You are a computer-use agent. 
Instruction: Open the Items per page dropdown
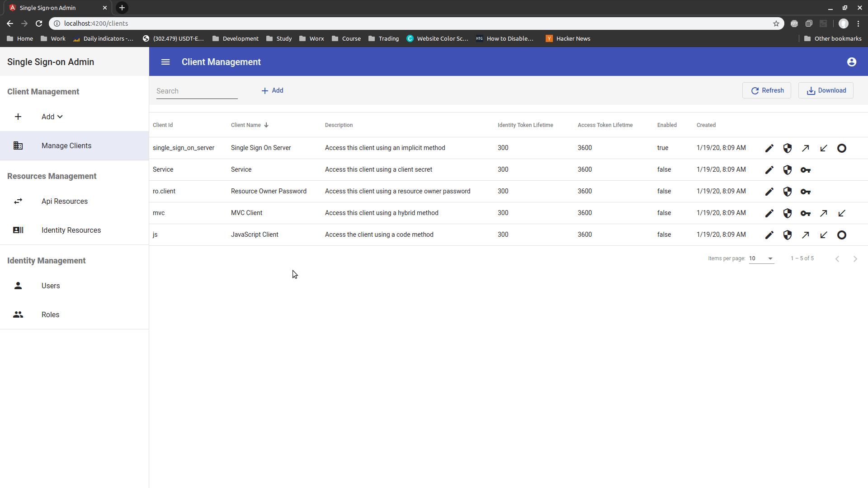point(761,258)
